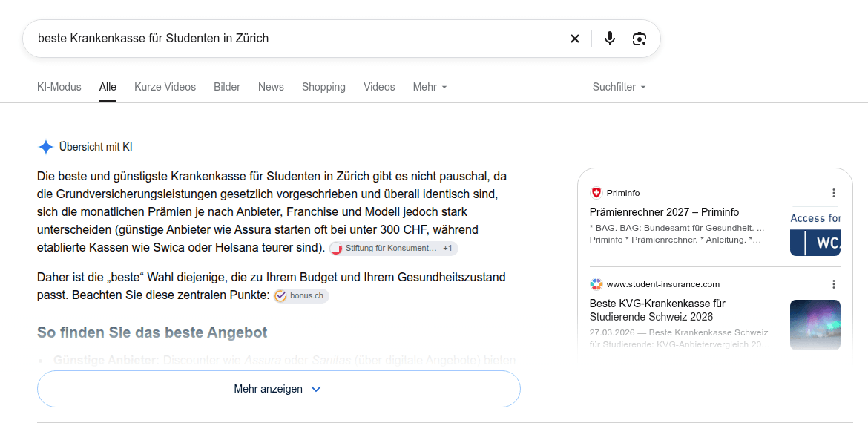868x423 pixels.
Task: Click the Priminfo Swiss shield favicon
Action: coord(596,193)
